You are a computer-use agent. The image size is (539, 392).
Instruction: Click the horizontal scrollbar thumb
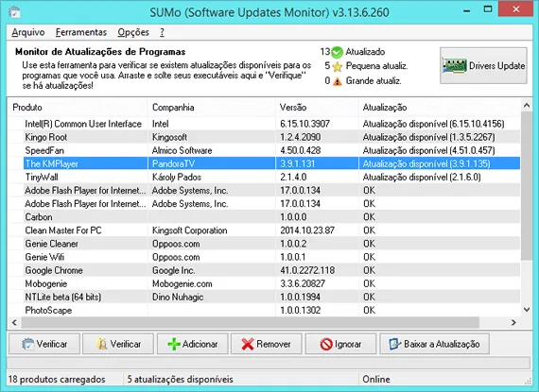pos(250,323)
